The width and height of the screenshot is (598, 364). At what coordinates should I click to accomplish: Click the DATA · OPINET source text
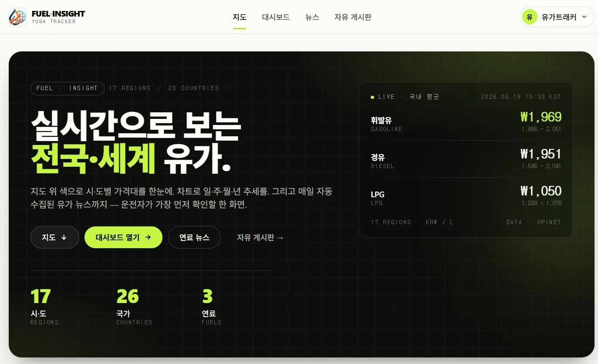pos(534,222)
